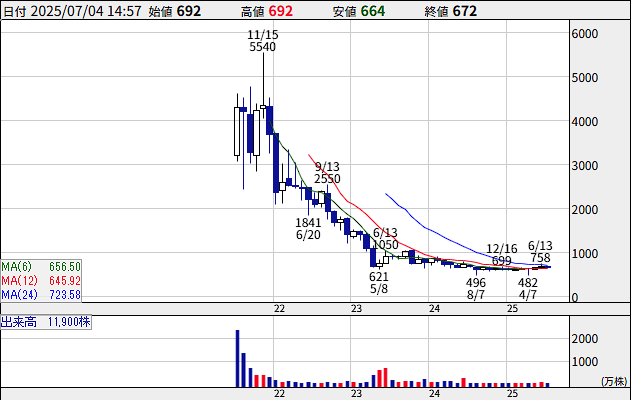631x400 pixels.
Task: Select the red high price 692 beside 高値
Action: (x=280, y=11)
